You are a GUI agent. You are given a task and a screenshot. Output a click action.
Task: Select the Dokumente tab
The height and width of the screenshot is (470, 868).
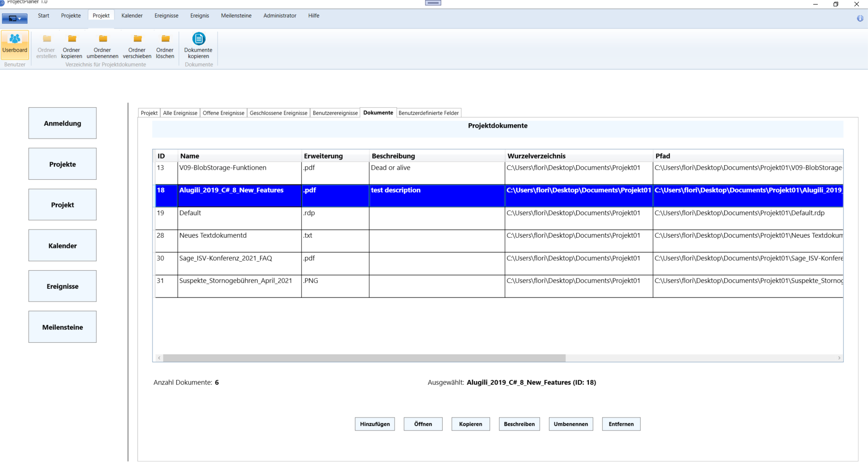(378, 112)
